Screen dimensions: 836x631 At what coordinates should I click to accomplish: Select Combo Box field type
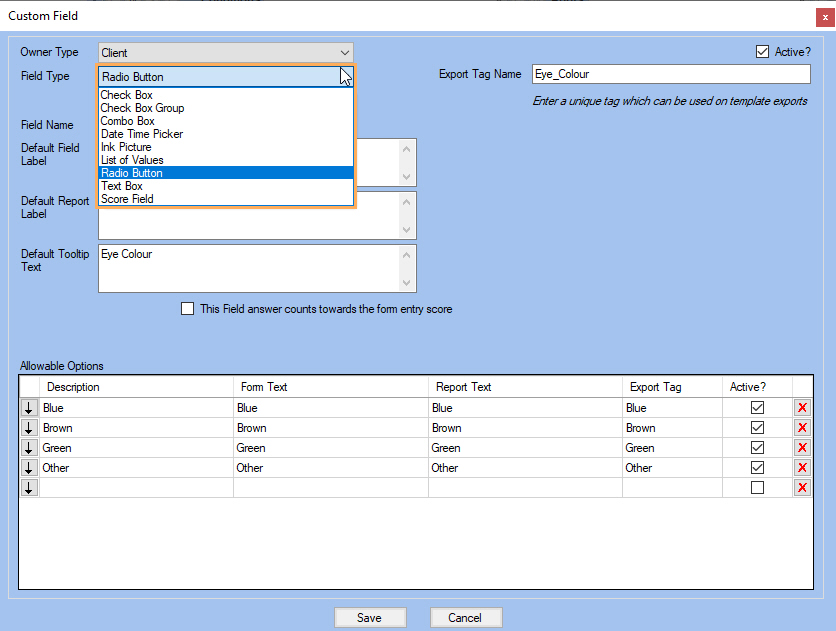226,121
